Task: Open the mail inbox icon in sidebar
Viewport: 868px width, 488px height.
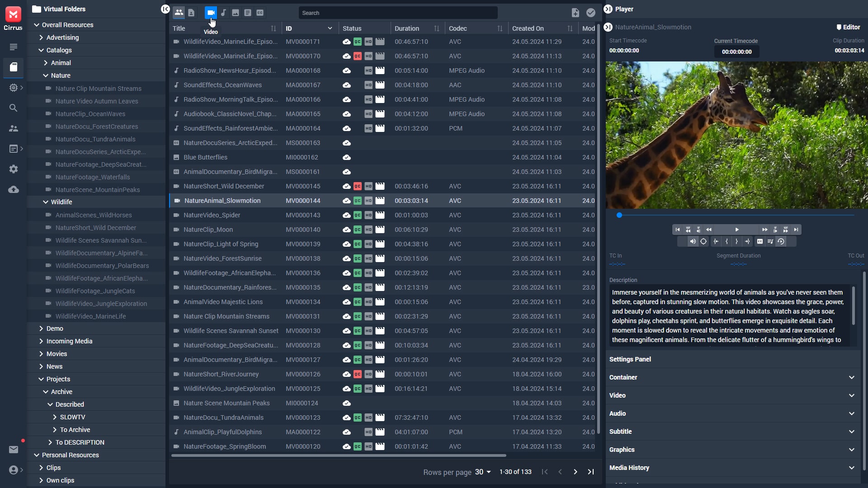Action: [x=14, y=449]
